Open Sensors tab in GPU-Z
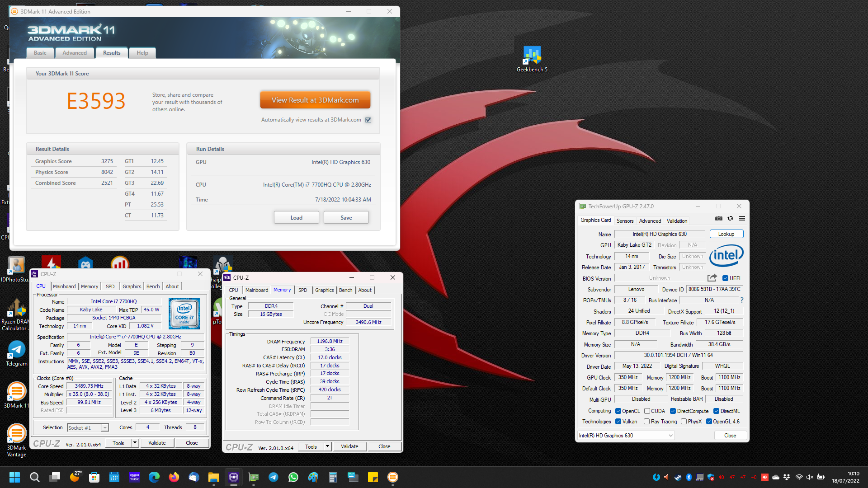The width and height of the screenshot is (868, 488). click(x=625, y=221)
